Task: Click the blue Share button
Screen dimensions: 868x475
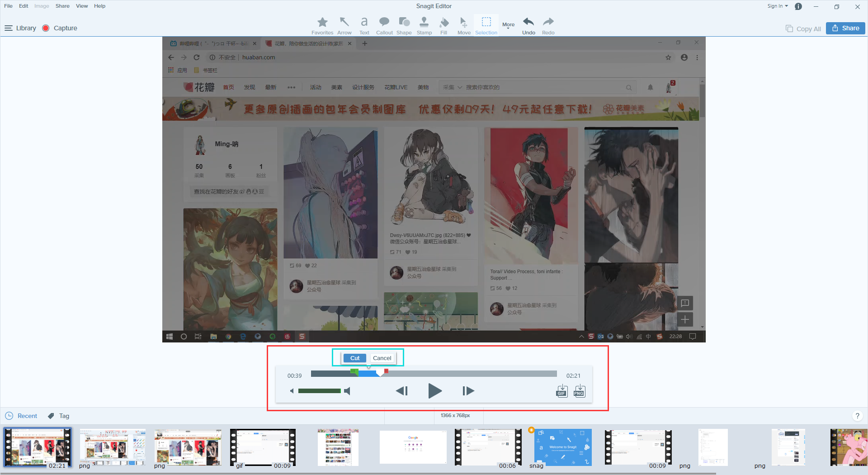Action: click(845, 28)
